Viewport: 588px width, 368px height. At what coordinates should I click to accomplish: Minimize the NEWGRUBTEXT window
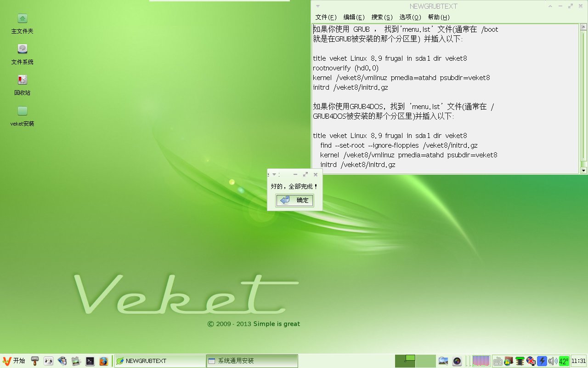pyautogui.click(x=560, y=6)
